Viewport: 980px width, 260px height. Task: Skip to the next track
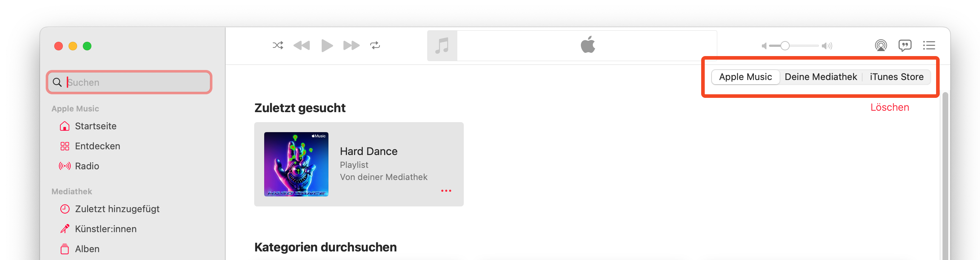pyautogui.click(x=351, y=46)
